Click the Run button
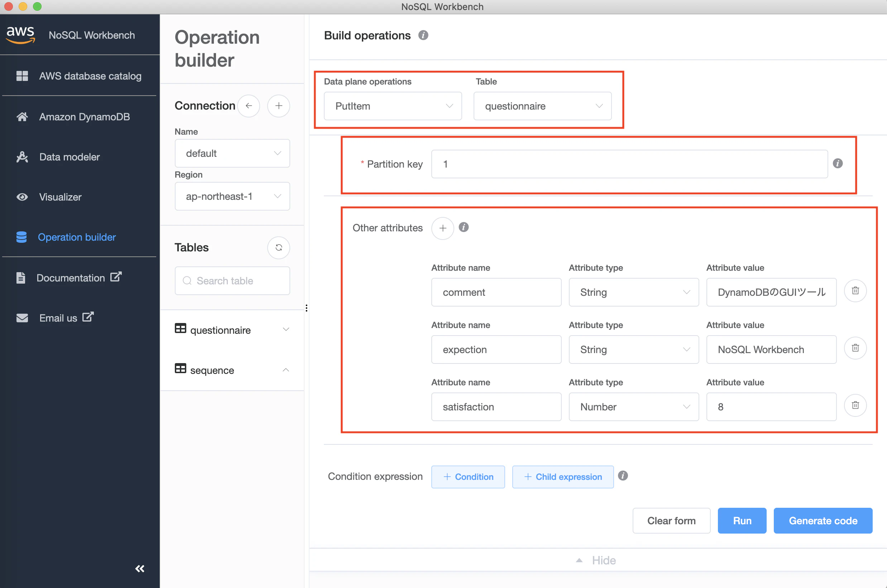The image size is (887, 588). coord(742,521)
